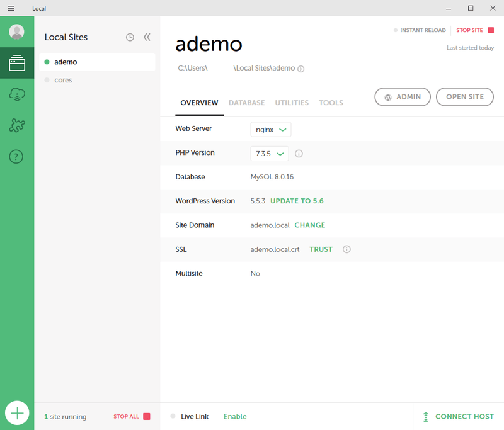Click the WordPress logo in Admin button

click(x=388, y=98)
